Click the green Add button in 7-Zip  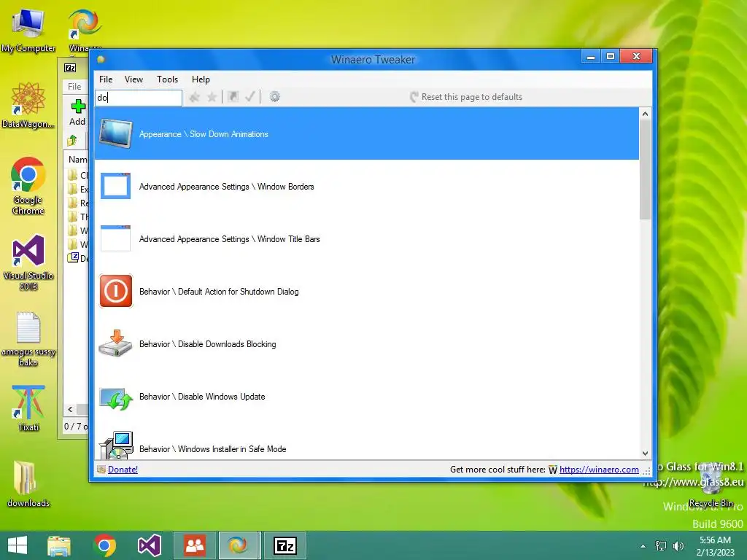pyautogui.click(x=77, y=112)
